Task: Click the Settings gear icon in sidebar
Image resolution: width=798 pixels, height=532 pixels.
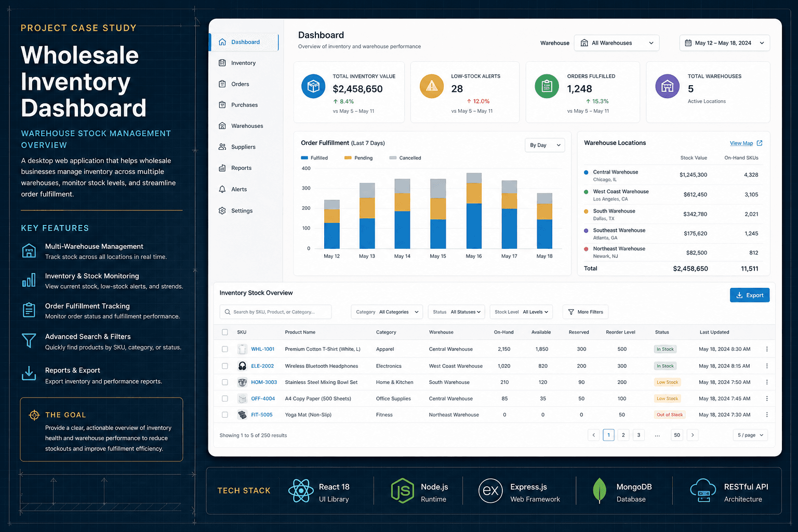Action: pos(222,210)
